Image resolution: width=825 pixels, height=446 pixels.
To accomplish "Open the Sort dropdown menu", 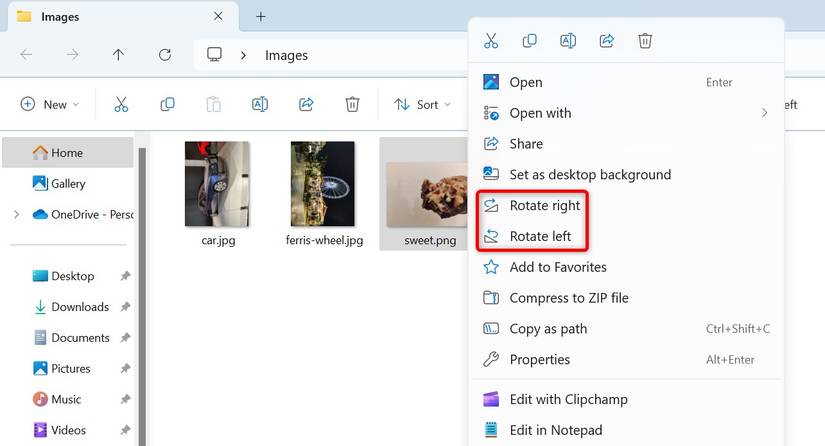I will click(422, 104).
